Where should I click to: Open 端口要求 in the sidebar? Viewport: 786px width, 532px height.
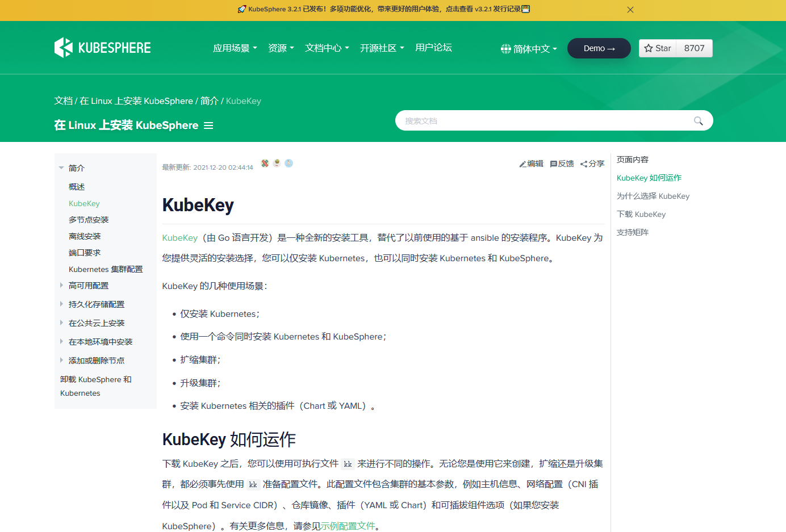(85, 253)
